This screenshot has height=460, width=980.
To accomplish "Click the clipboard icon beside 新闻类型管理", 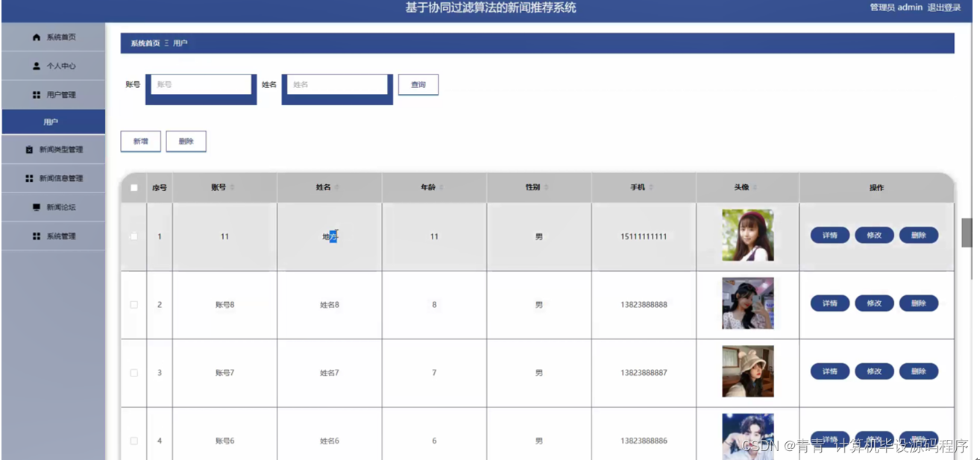I will point(29,150).
